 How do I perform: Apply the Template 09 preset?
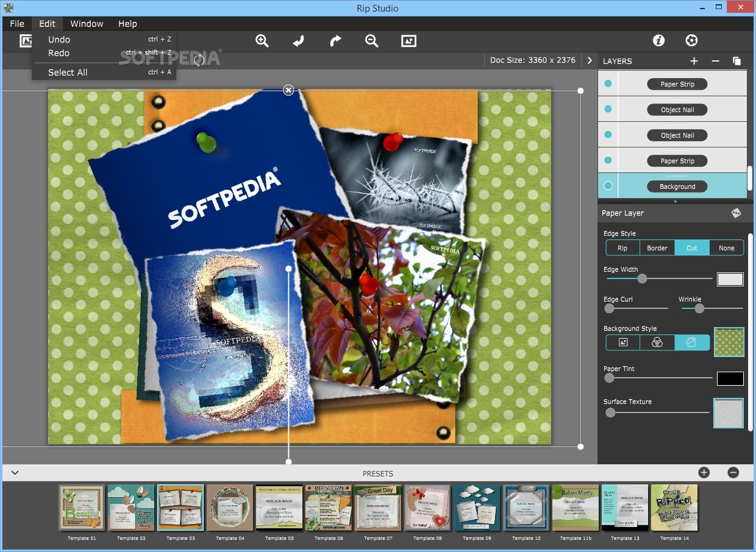tap(477, 508)
